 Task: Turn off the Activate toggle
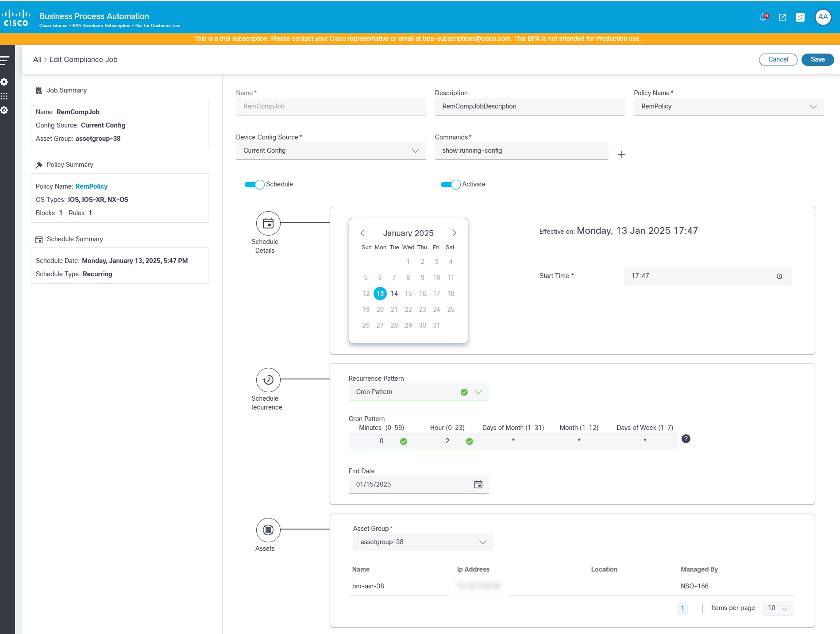coord(451,185)
